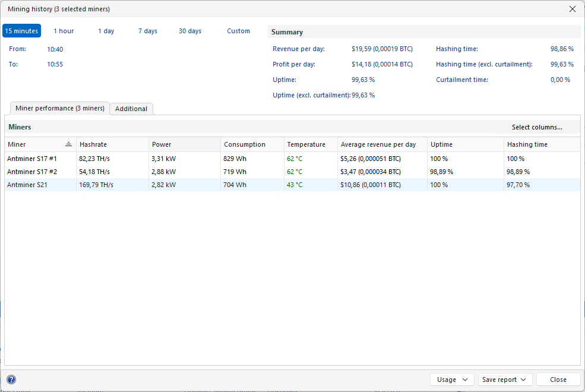Click the From time 10:40
585x392 pixels.
pos(55,49)
